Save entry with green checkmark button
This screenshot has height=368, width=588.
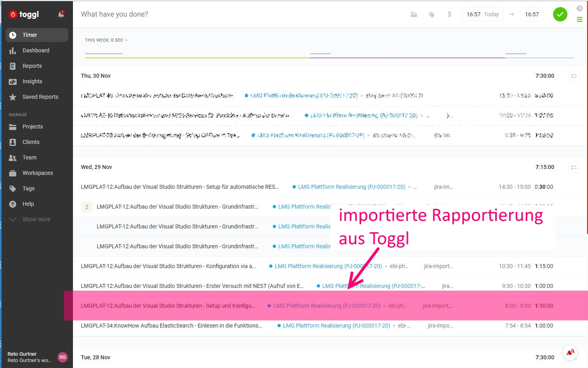(x=560, y=14)
